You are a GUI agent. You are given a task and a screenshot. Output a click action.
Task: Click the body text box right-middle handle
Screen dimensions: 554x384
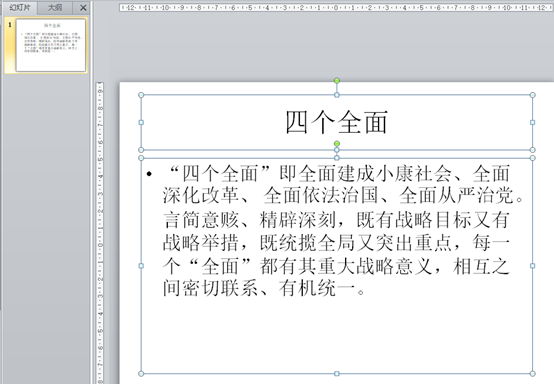[532, 266]
